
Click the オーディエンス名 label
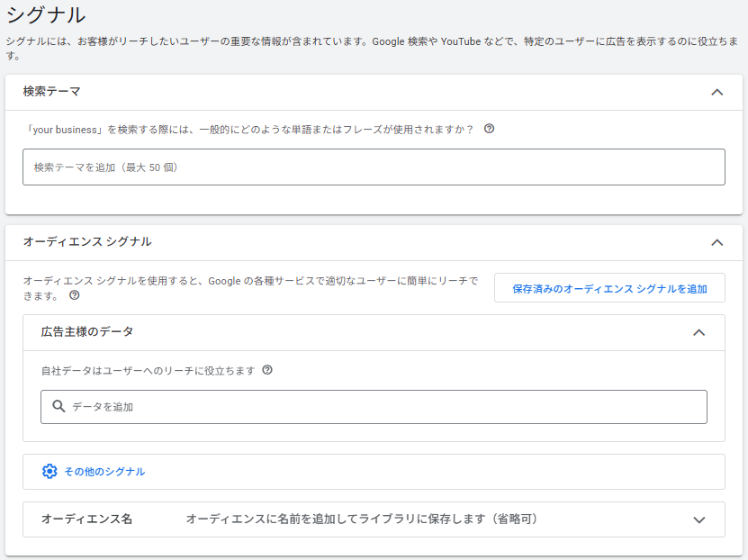86,519
